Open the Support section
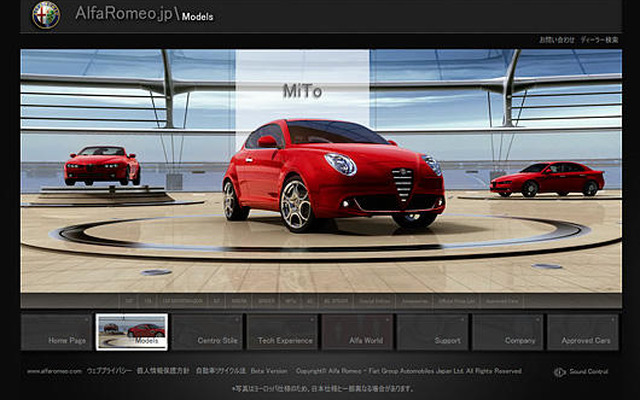This screenshot has height=400, width=640. [432, 332]
